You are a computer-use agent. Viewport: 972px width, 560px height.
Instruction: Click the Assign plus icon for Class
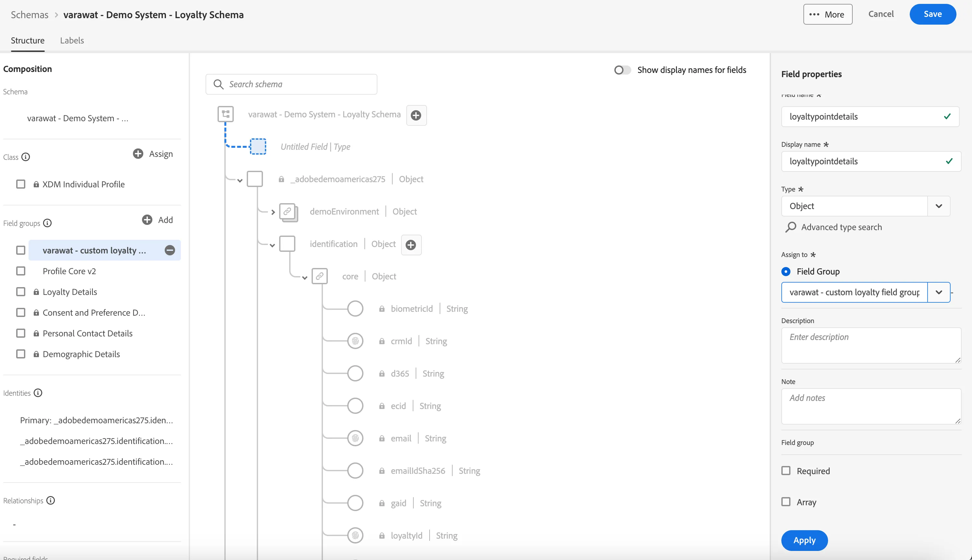coord(138,154)
